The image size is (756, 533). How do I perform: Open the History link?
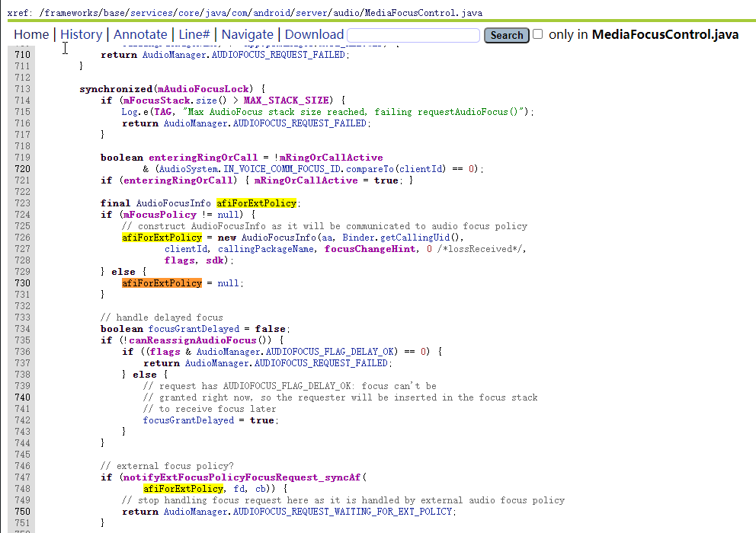click(82, 35)
